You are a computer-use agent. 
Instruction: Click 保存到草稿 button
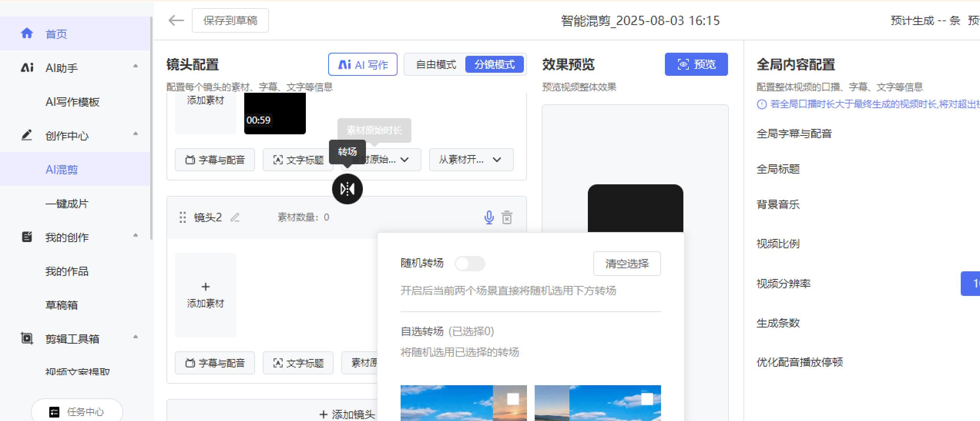(x=230, y=20)
